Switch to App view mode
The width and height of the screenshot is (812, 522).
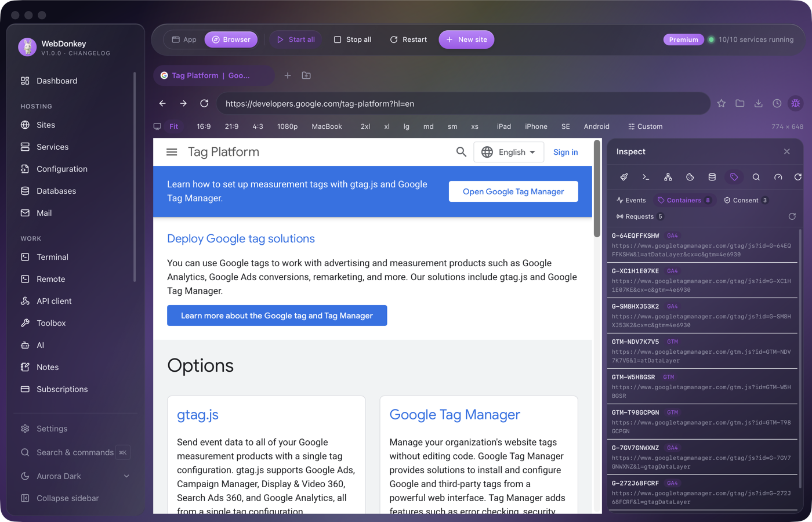coord(184,39)
